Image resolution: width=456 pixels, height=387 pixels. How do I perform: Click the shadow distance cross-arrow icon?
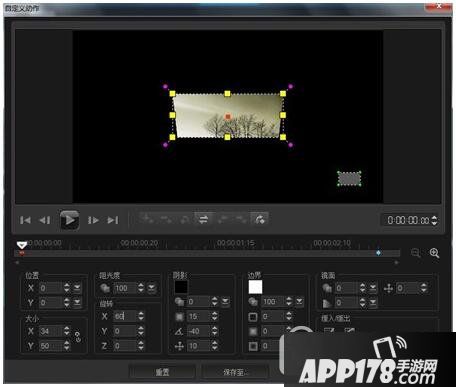[179, 346]
